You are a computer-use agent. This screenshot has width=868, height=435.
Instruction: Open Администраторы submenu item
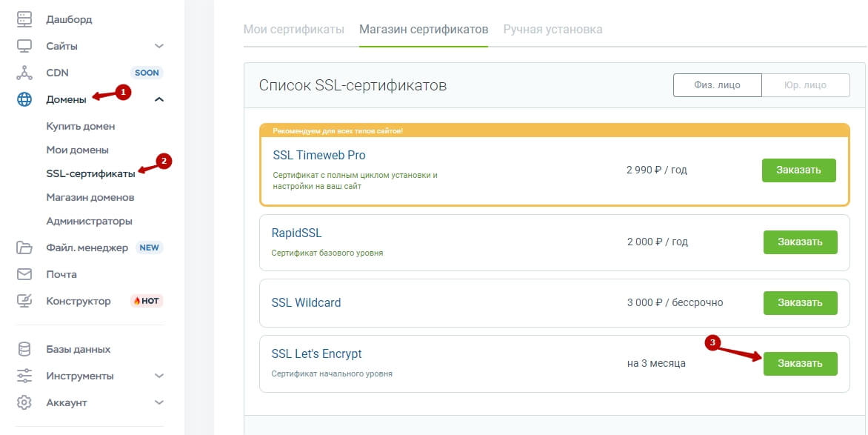(x=89, y=221)
